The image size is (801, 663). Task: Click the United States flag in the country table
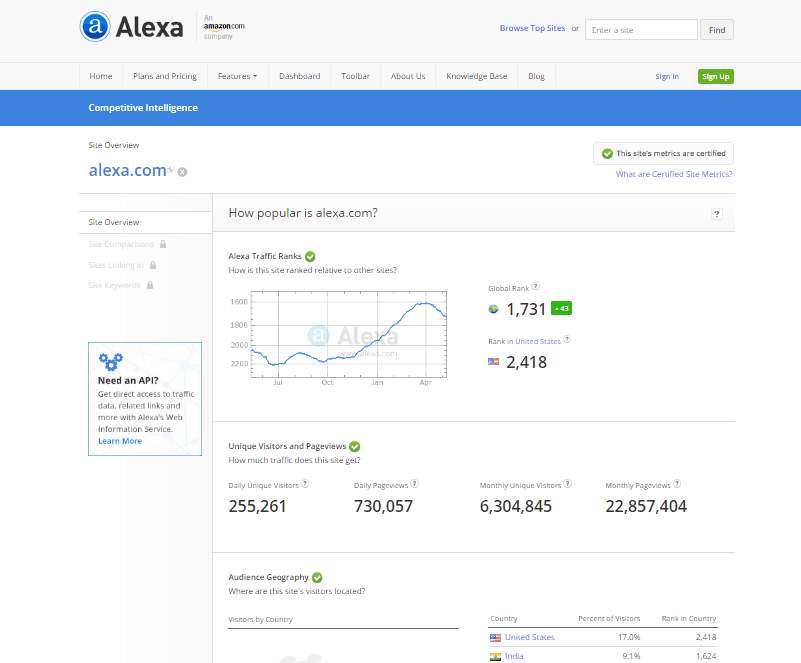(496, 637)
